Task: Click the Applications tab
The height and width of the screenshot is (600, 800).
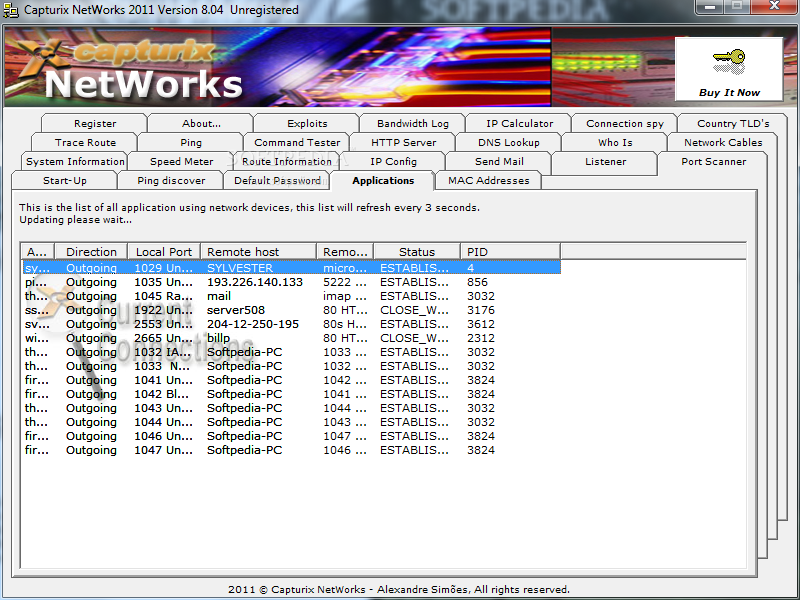Action: [383, 180]
